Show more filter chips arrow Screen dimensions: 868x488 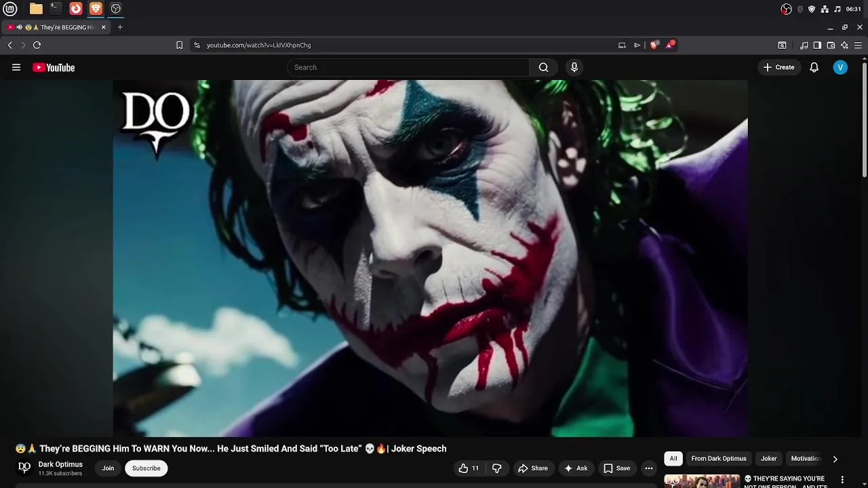[835, 459]
